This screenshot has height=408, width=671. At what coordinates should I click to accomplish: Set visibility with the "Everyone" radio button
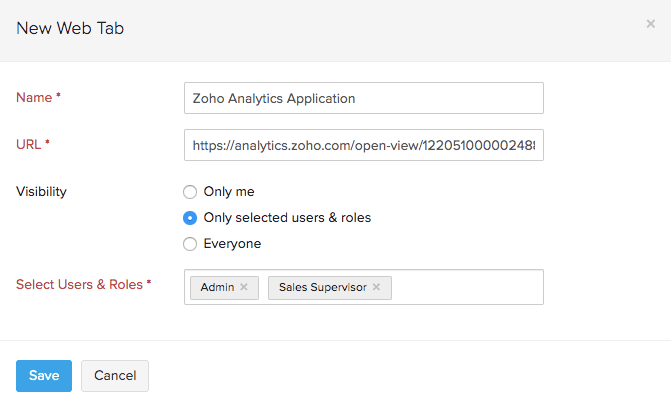[x=190, y=243]
